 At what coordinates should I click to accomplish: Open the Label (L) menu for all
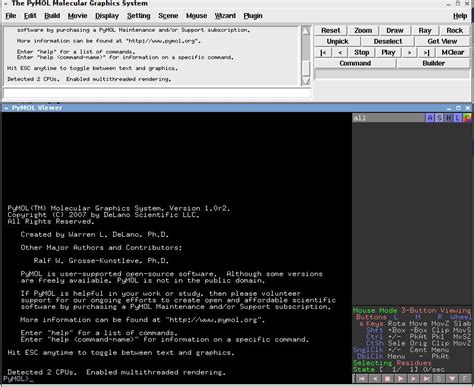[458, 118]
